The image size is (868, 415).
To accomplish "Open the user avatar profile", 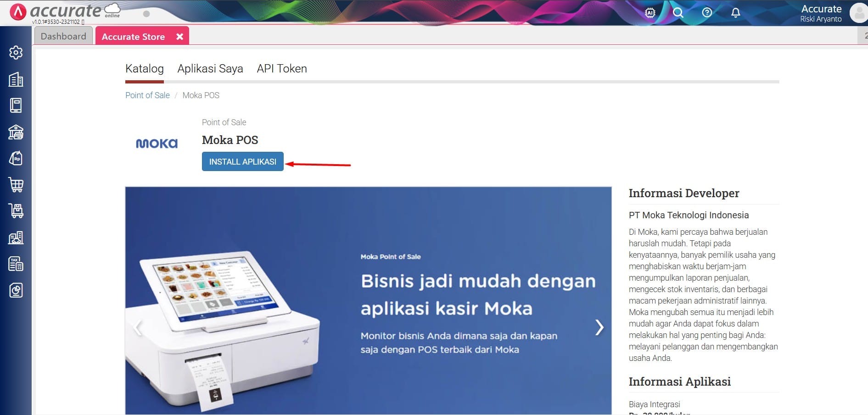I will pos(858,13).
